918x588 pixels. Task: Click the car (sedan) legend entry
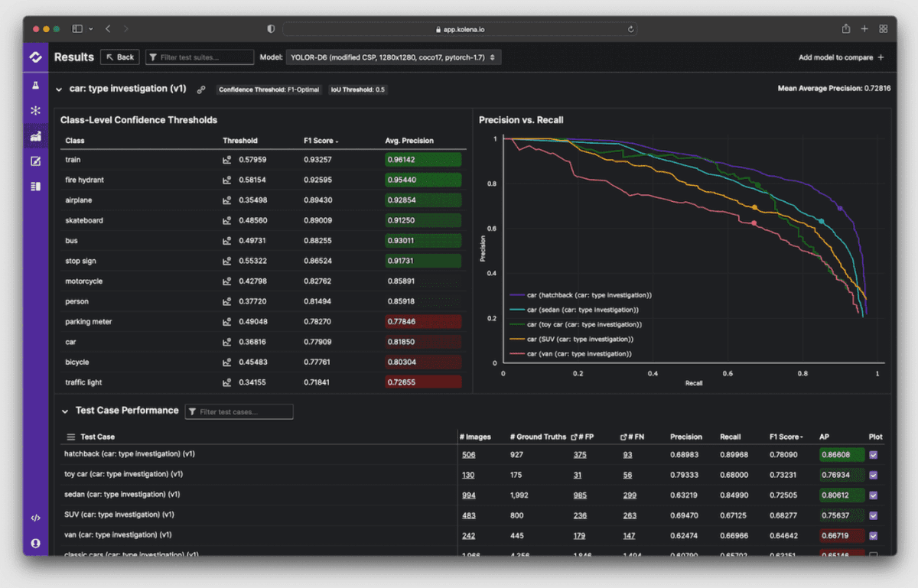coord(575,310)
